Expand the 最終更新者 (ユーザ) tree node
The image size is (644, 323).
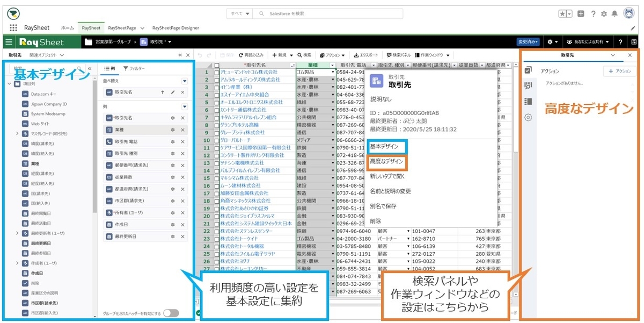(17, 233)
